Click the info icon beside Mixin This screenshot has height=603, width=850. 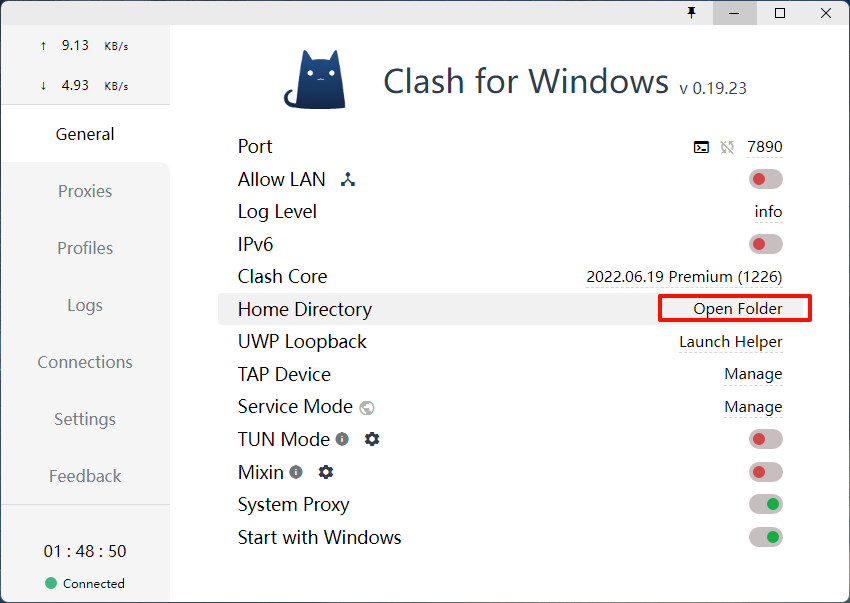coord(296,472)
